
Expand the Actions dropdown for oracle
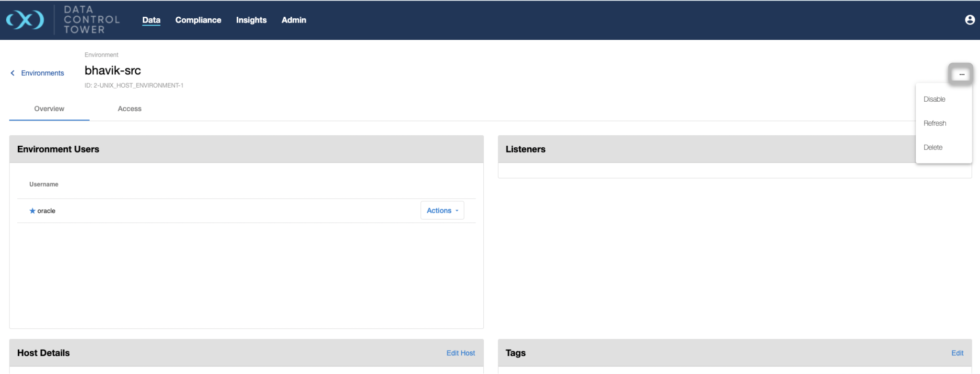[x=442, y=210]
